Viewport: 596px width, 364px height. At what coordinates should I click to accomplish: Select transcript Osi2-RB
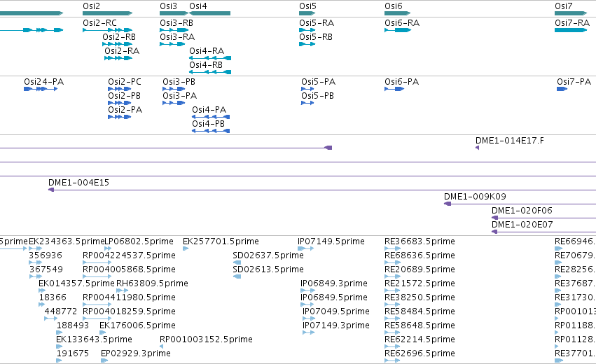click(119, 37)
